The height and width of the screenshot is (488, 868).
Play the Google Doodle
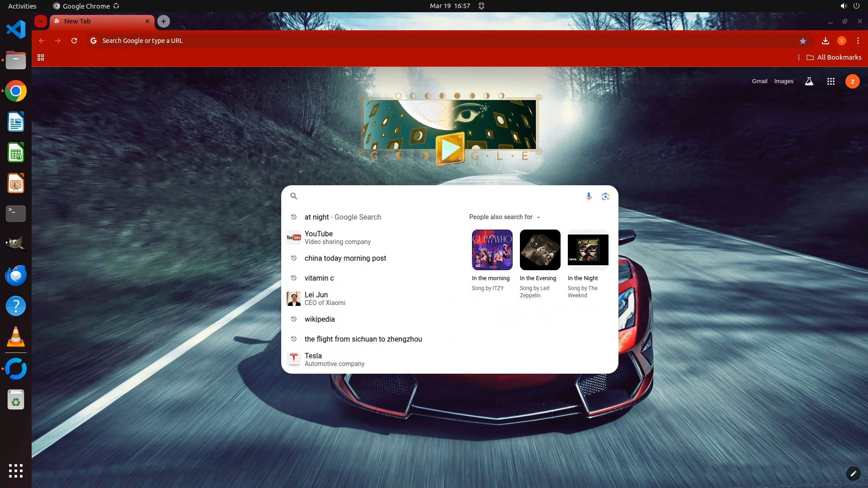click(x=450, y=149)
